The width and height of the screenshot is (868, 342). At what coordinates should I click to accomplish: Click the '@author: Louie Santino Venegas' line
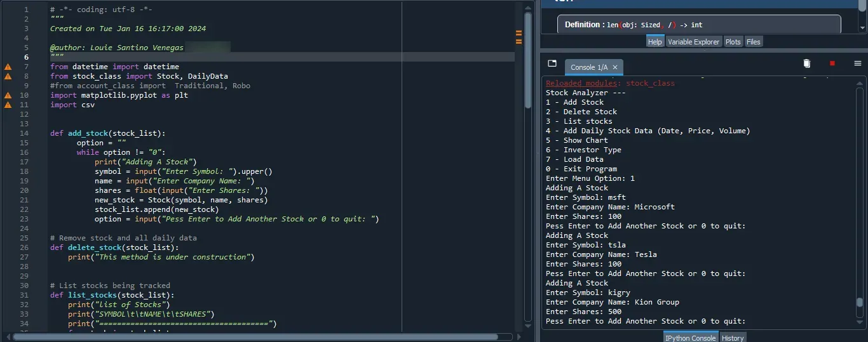pos(117,48)
